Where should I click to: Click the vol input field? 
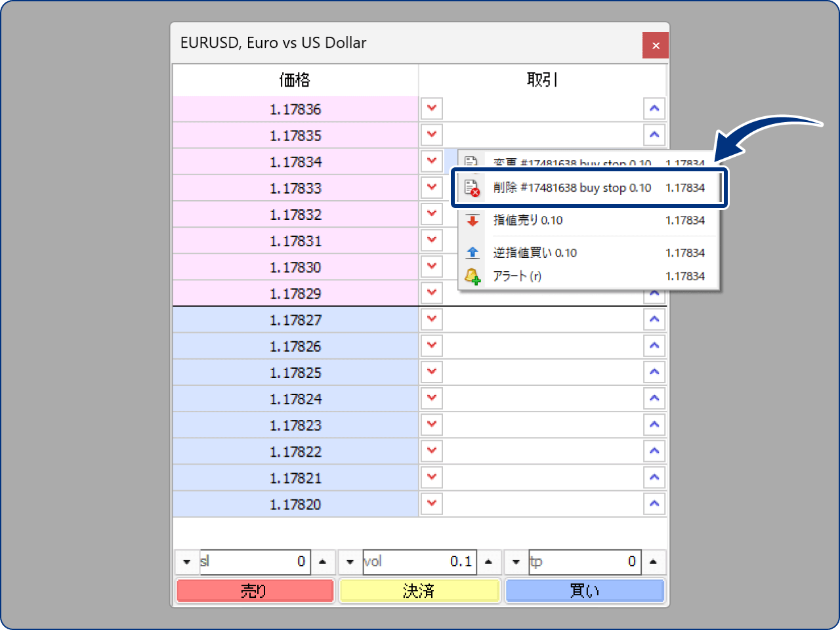coord(419,562)
